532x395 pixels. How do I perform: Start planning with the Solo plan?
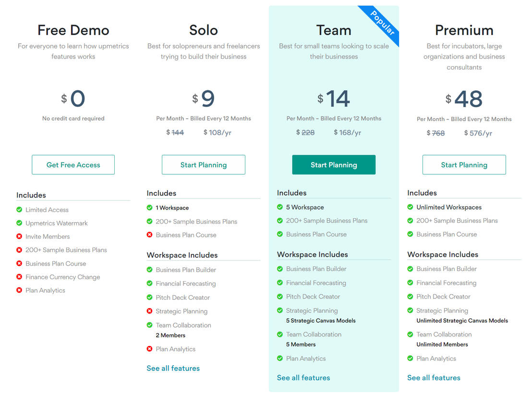tap(204, 165)
